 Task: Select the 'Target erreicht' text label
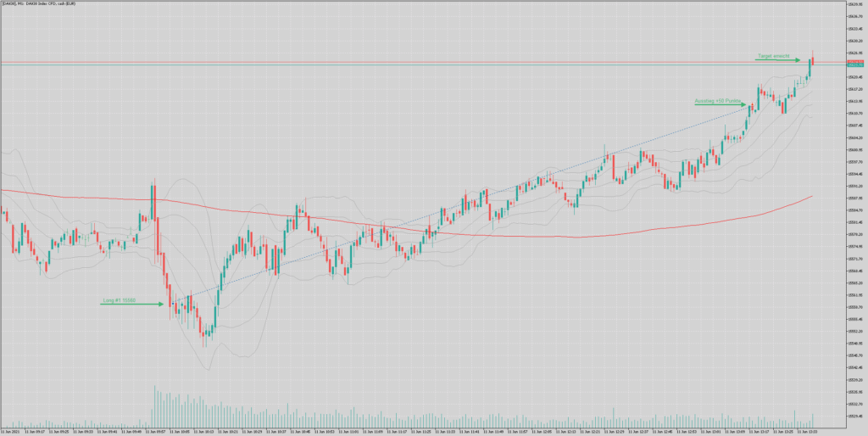(x=773, y=55)
